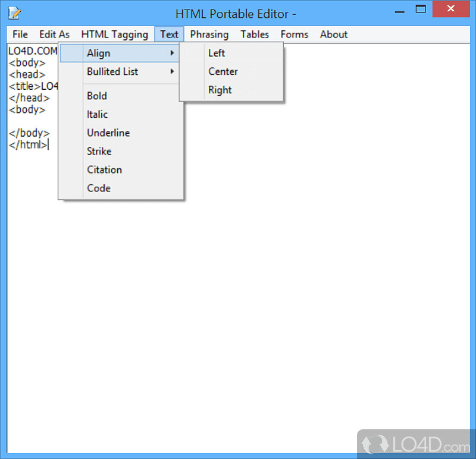The image size is (476, 459).
Task: Choose Center alignment
Action: click(x=231, y=71)
